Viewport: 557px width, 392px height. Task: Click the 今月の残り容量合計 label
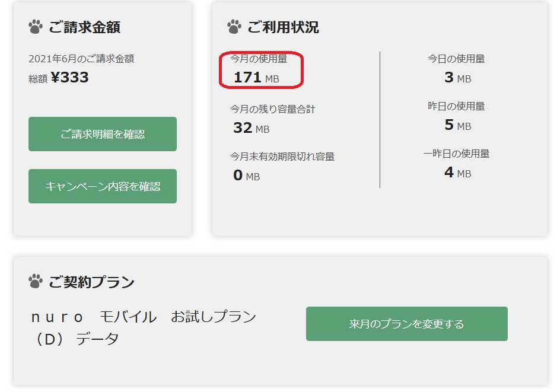273,109
